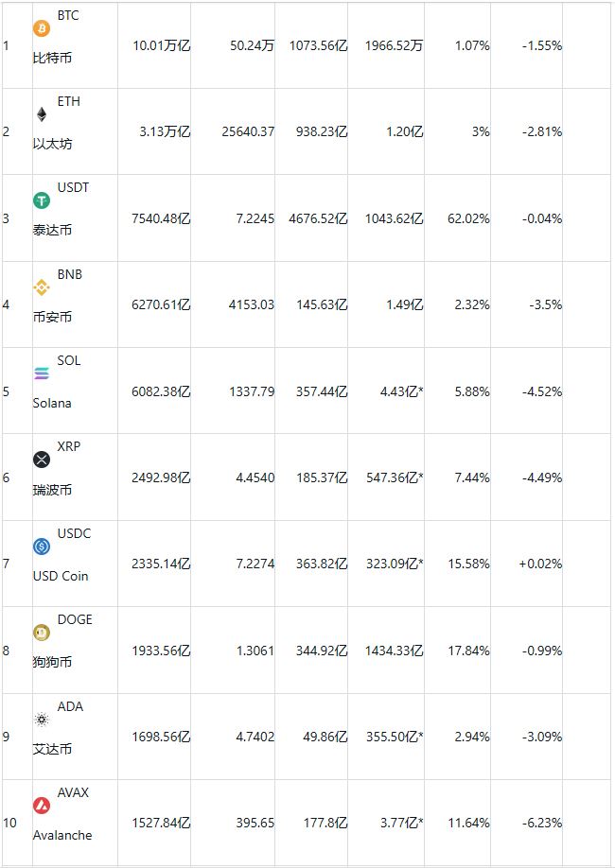Open the 比特币 coin name link
This screenshot has width=615, height=868.
click(52, 59)
